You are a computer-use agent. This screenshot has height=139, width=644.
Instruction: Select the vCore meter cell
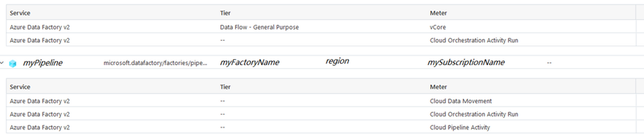(x=438, y=27)
